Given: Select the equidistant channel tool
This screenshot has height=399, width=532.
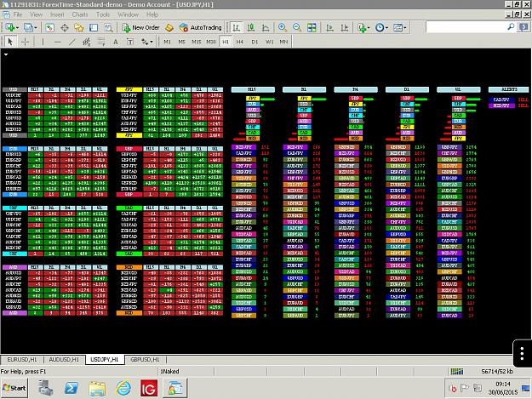Looking at the screenshot, I should pyautogui.click(x=87, y=42).
